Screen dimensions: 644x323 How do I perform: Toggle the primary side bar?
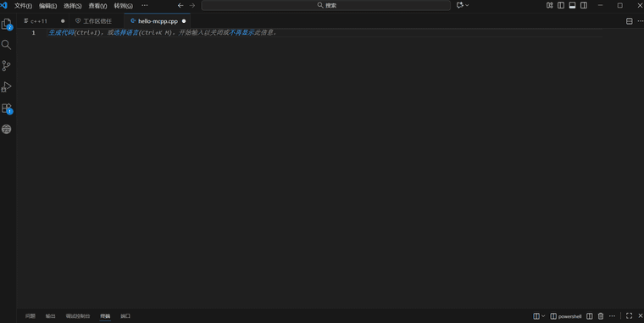click(x=561, y=5)
